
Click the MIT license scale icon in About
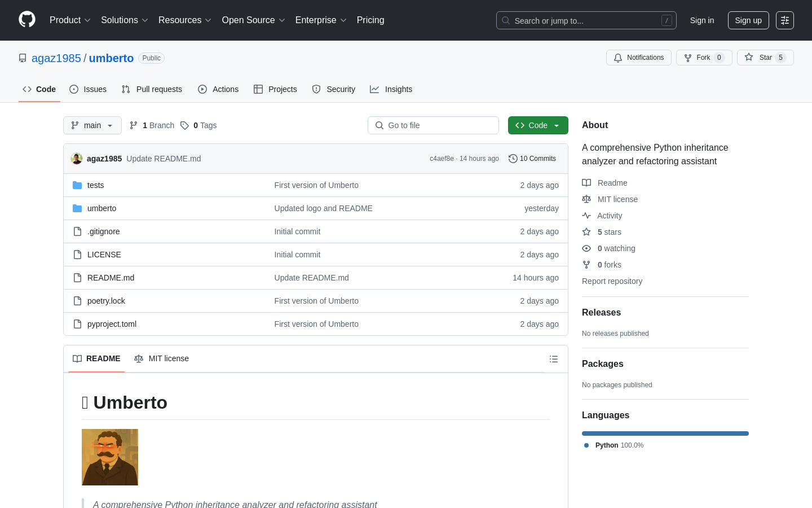(586, 199)
